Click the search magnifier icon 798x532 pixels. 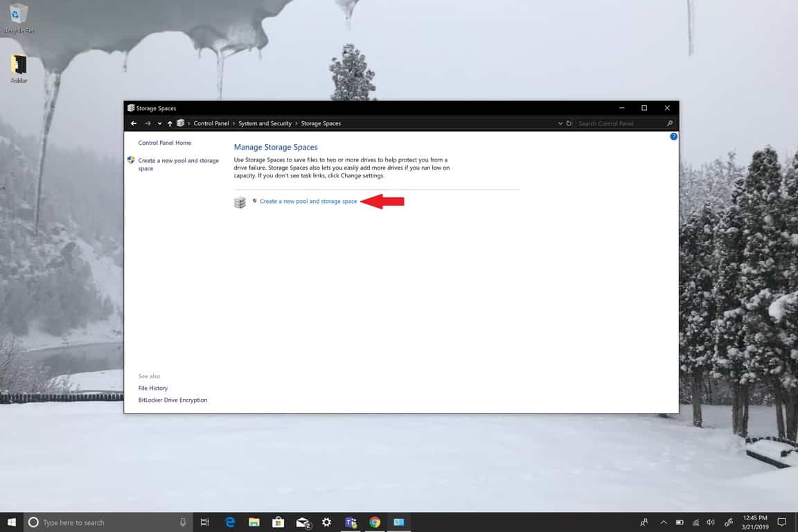[x=670, y=123]
